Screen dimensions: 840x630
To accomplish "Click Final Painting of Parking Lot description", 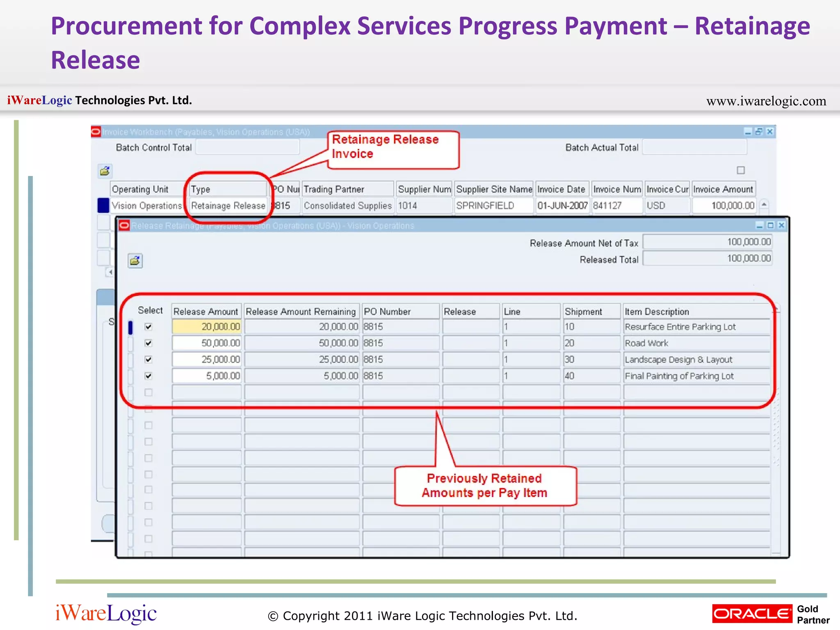I will click(x=696, y=376).
